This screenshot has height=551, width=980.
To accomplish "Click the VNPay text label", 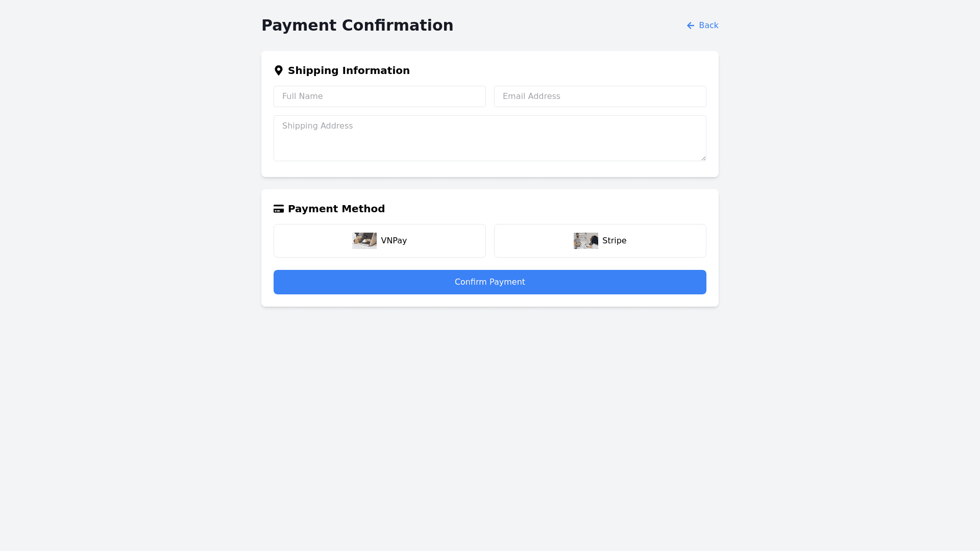I will click(394, 241).
